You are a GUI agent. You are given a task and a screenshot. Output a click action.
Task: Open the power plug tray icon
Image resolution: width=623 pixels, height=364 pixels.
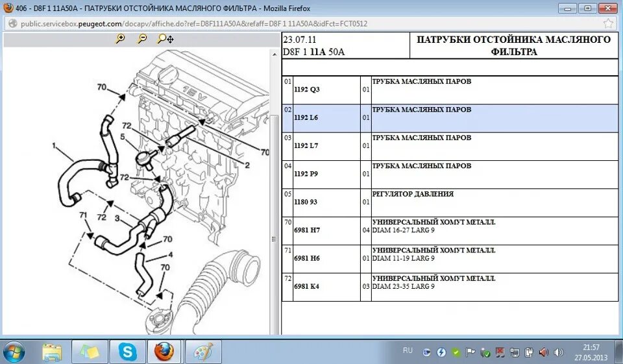coord(529,352)
